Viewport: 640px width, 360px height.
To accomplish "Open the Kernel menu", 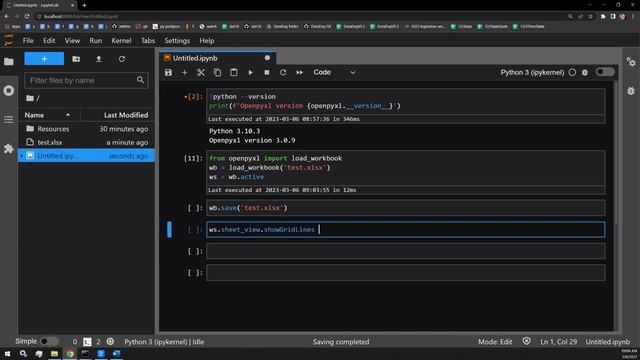I will coord(121,40).
